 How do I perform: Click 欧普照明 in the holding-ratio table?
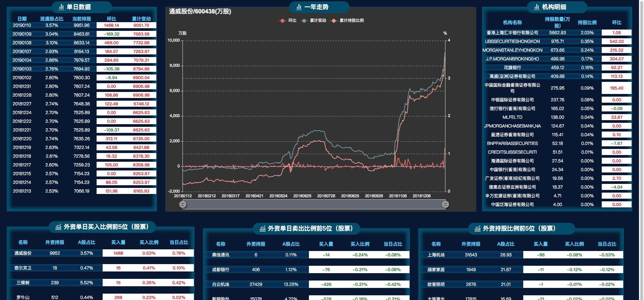coord(436,284)
